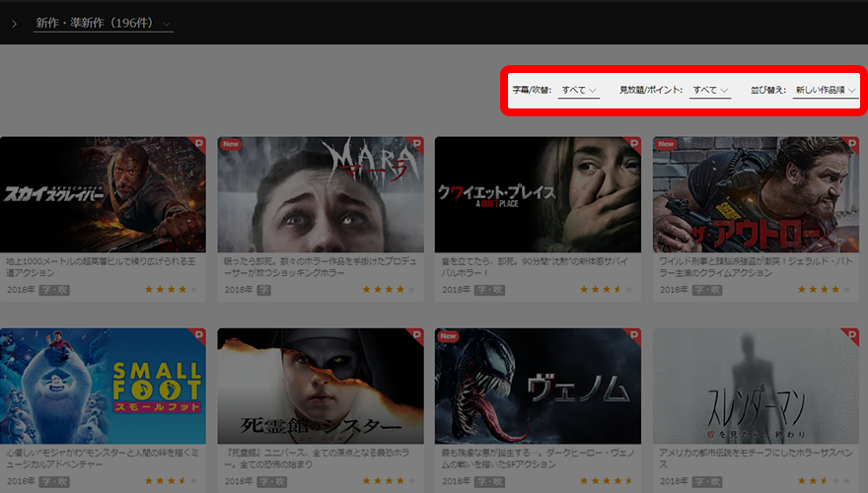Click the star rating under ヴェノム
The height and width of the screenshot is (493, 868).
(x=607, y=481)
